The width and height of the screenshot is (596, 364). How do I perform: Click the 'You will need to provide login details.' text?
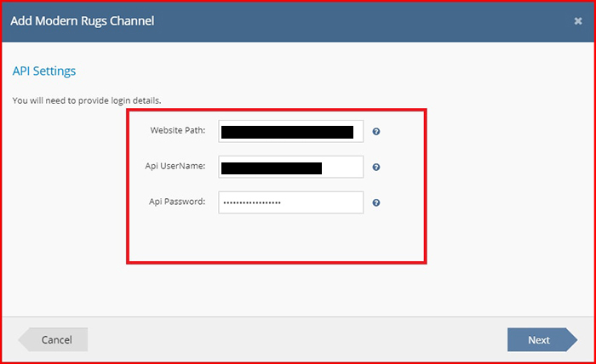tap(87, 100)
